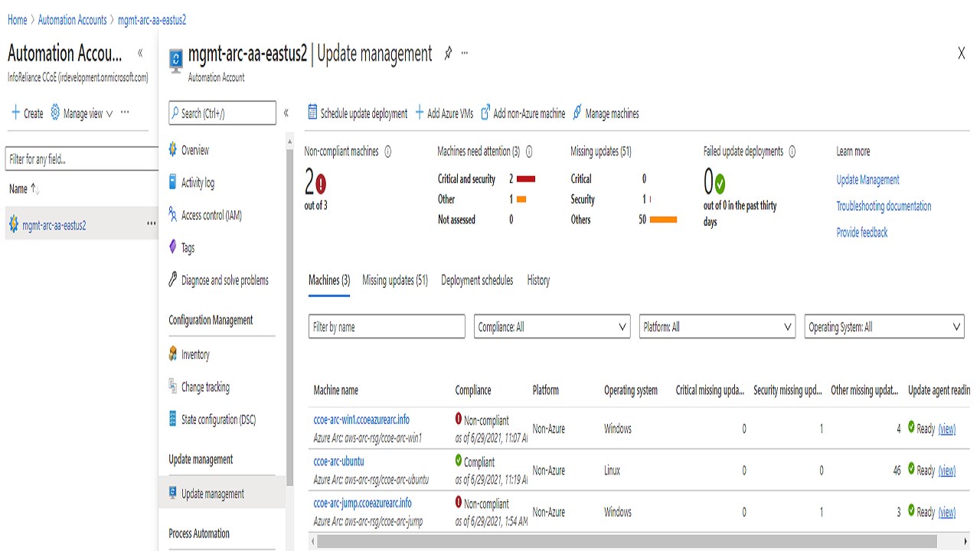Click the Platform column header
This screenshot has width=980, height=551.
tap(546, 390)
